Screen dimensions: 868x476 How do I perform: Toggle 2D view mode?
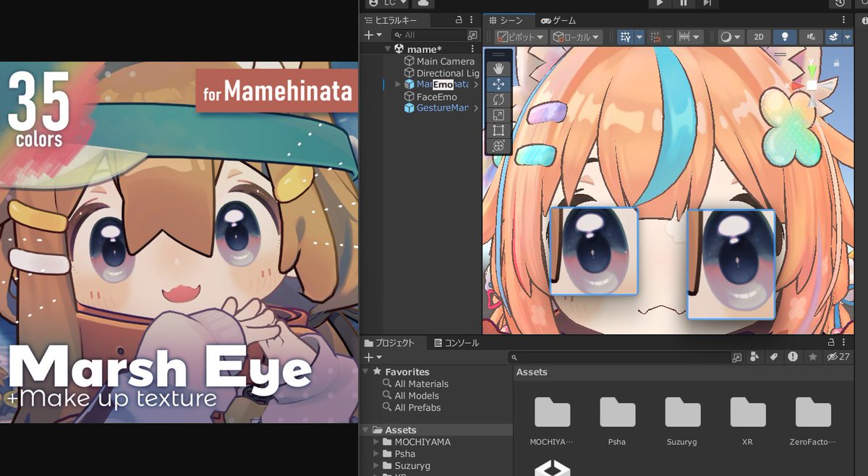coord(758,37)
